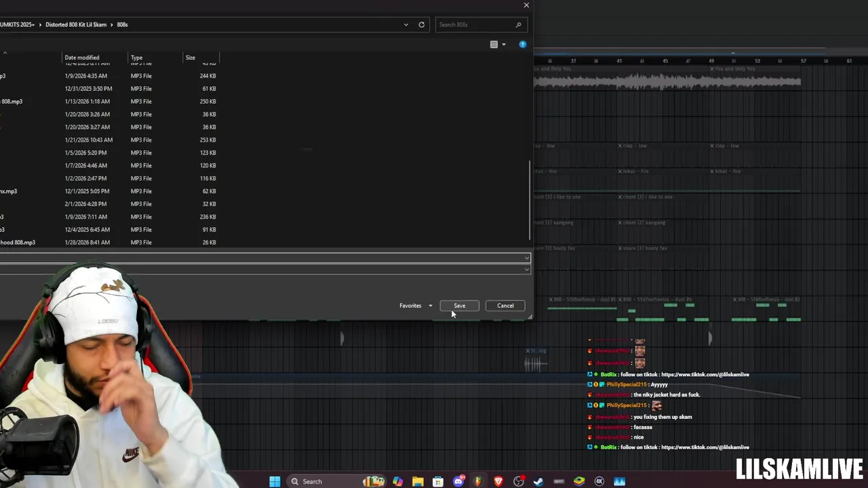
Task: Select file dated 1/20/2026 3:27 AM
Action: 108,127
